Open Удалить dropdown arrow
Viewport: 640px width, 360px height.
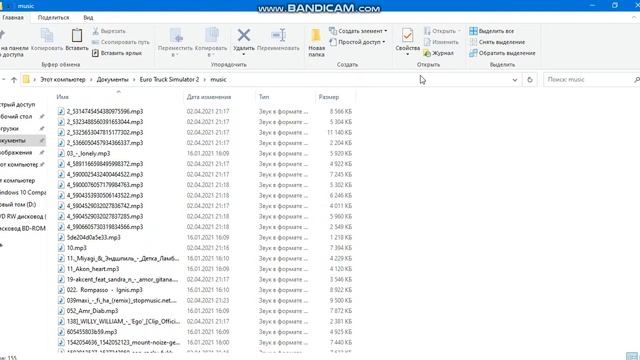tap(244, 54)
